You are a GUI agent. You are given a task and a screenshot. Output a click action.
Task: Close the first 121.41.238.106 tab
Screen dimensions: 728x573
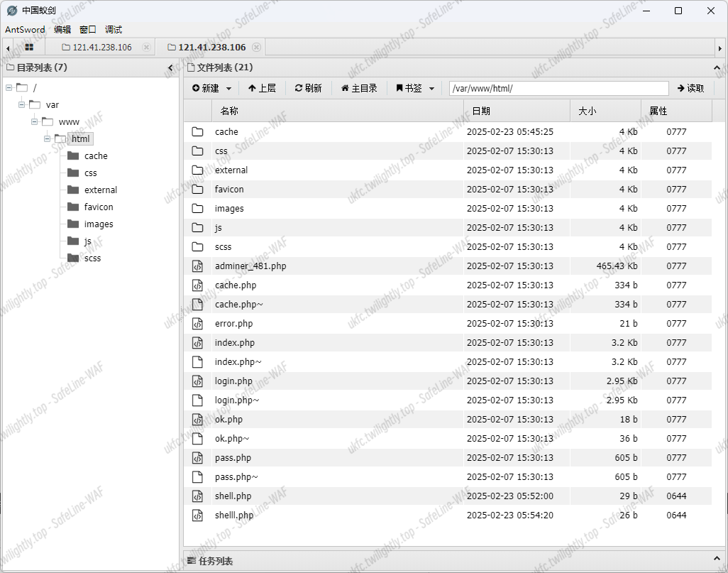coord(146,48)
